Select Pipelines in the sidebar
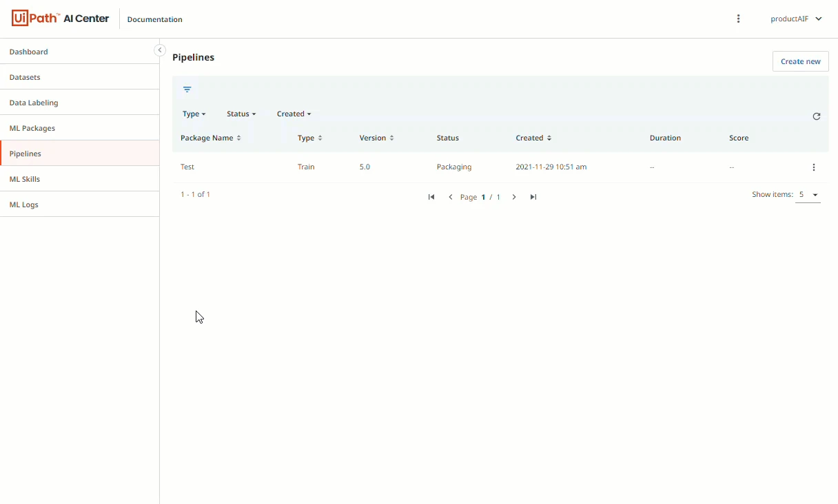Image resolution: width=838 pixels, height=504 pixels. coord(80,154)
